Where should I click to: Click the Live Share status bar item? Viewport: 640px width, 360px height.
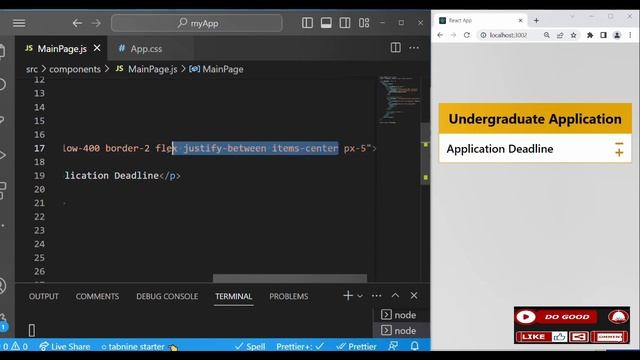point(65,347)
